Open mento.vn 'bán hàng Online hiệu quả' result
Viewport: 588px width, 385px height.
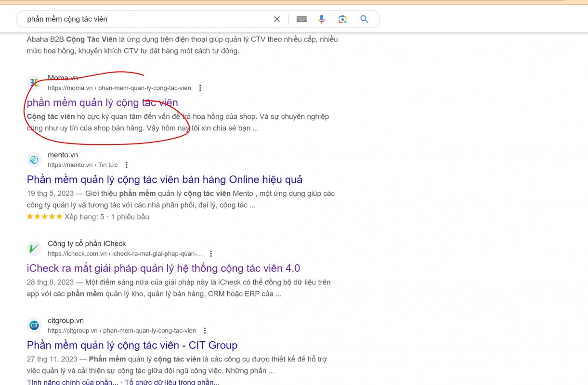[164, 180]
